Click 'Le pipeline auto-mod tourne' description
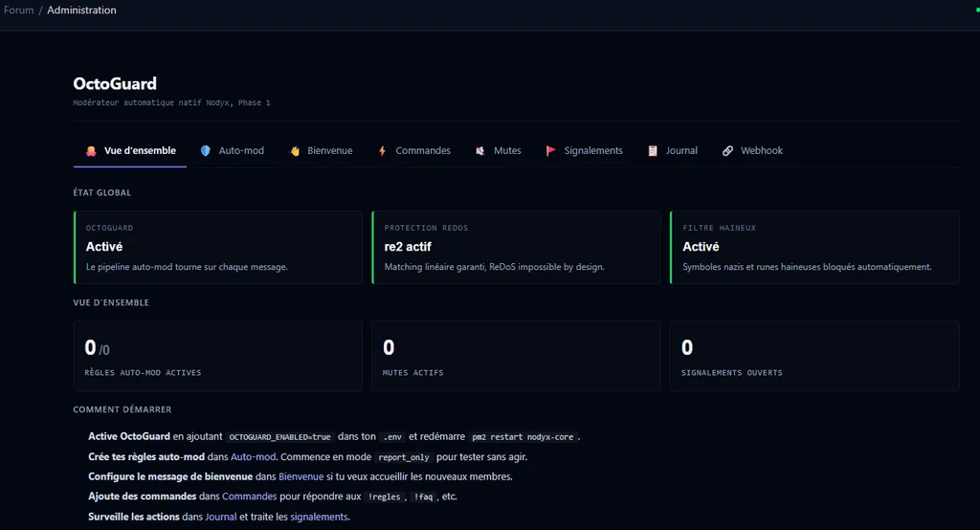The width and height of the screenshot is (980, 530). (187, 267)
